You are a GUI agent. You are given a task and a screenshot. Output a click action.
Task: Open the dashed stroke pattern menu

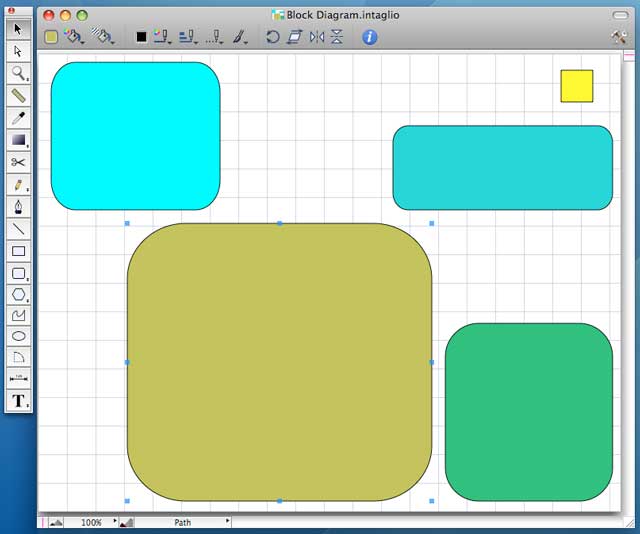pos(214,37)
